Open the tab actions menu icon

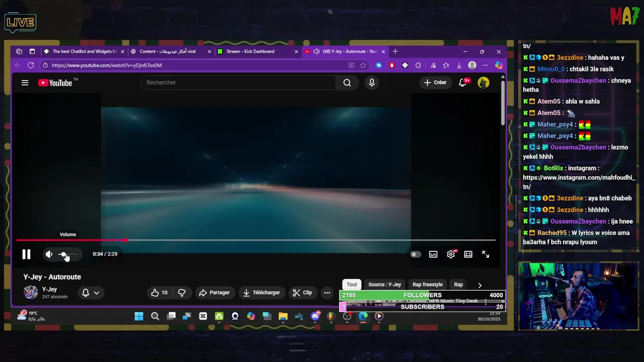32,51
